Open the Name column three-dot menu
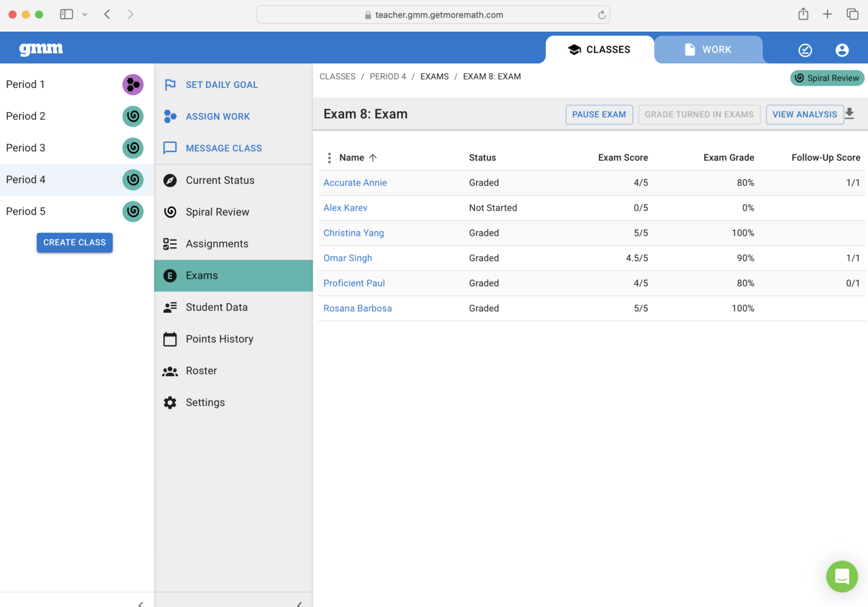The height and width of the screenshot is (607, 868). coord(329,158)
